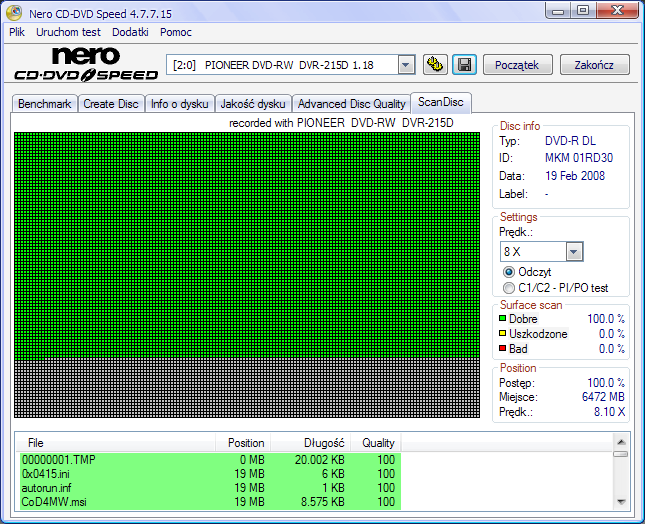Image resolution: width=645 pixels, height=524 pixels.
Task: Switch to the Info o dysku tab
Action: [x=179, y=104]
